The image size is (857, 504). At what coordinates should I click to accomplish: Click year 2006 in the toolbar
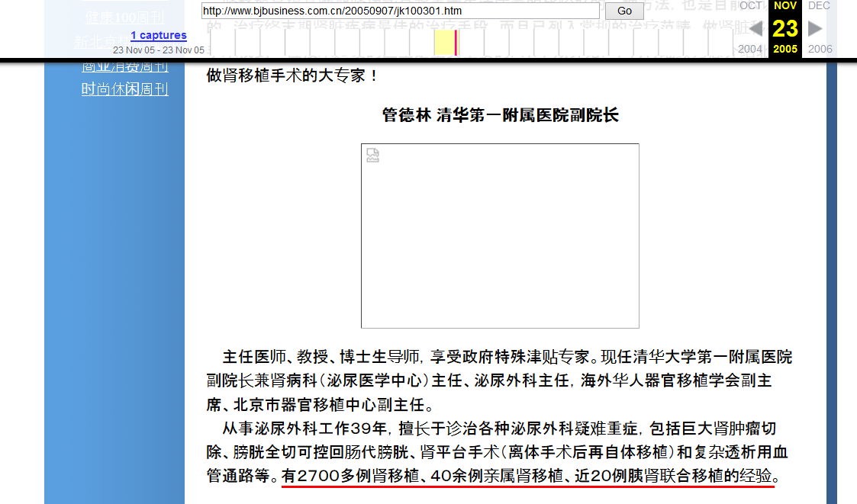820,49
